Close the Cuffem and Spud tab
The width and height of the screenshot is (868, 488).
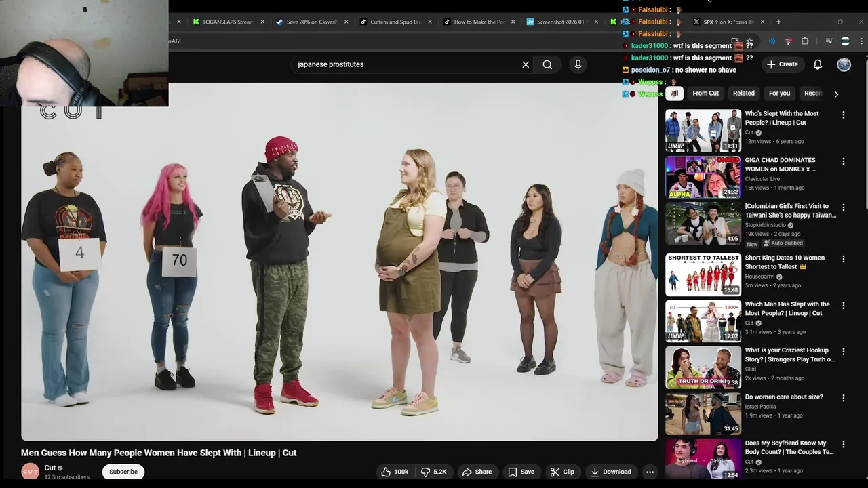[x=430, y=22]
